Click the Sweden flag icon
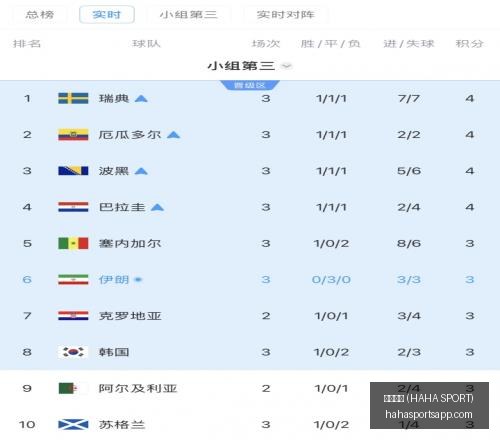 coord(73,98)
